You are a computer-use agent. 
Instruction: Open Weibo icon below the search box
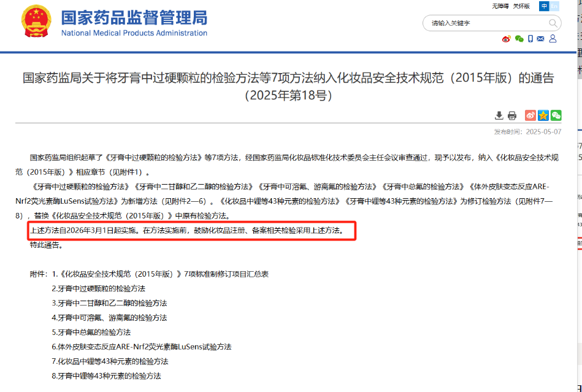click(506, 39)
